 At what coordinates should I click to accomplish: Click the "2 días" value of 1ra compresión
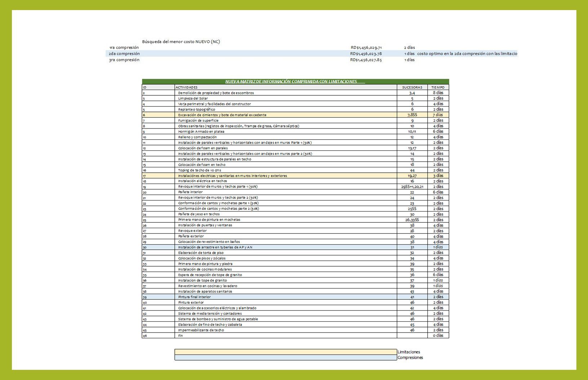[x=409, y=47]
